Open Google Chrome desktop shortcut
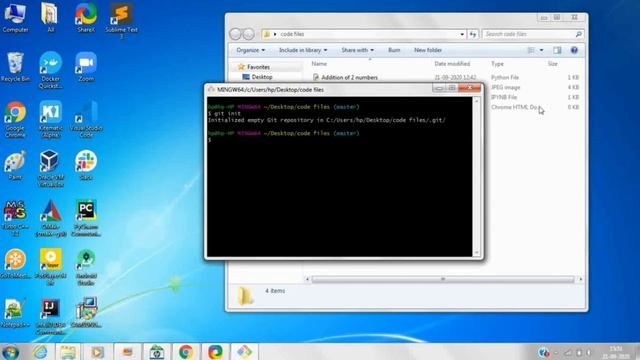640x360 pixels. coord(15,119)
